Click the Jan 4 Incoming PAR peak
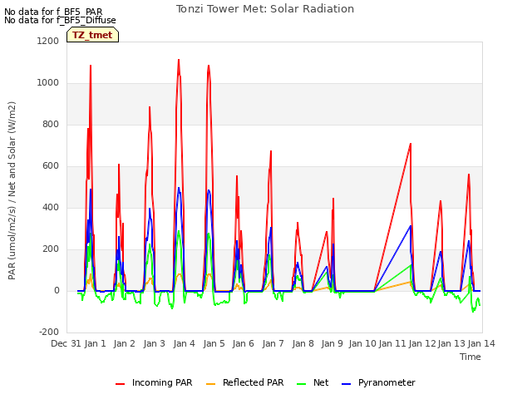 pyautogui.click(x=179, y=61)
